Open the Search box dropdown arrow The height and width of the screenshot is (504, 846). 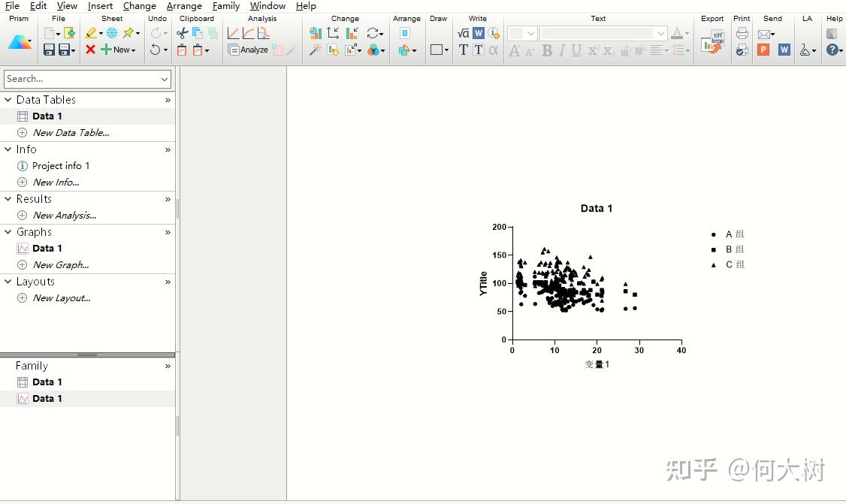(165, 79)
